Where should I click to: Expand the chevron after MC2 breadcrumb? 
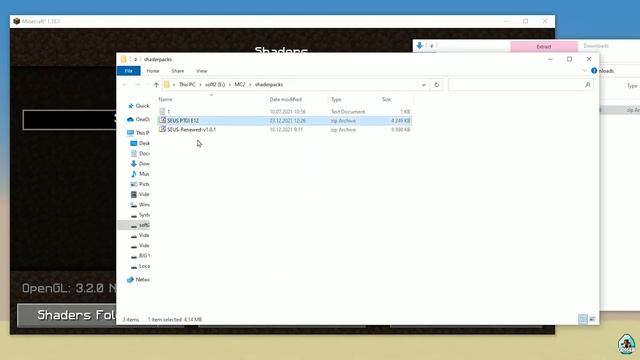(250, 84)
